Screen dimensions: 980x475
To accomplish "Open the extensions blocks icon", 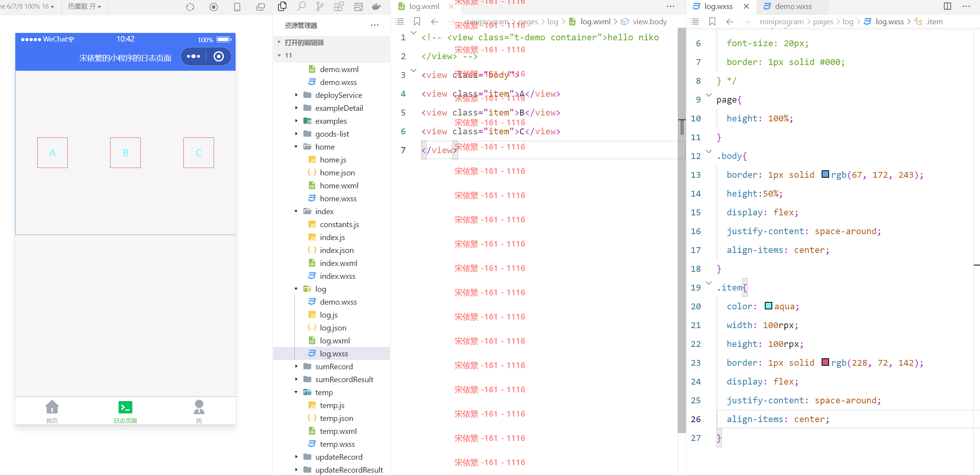I will pyautogui.click(x=339, y=6).
